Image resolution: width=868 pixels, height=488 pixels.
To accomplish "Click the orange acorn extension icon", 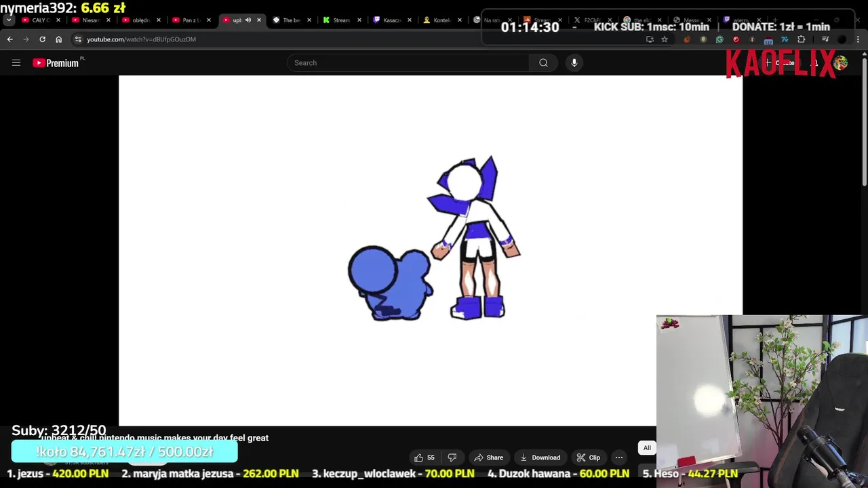I will [687, 39].
